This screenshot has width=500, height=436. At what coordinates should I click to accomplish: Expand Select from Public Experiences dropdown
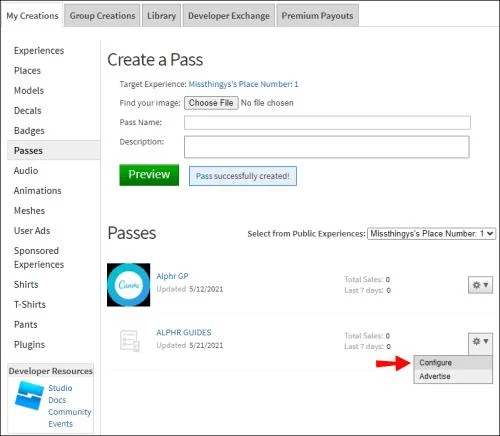(x=431, y=234)
